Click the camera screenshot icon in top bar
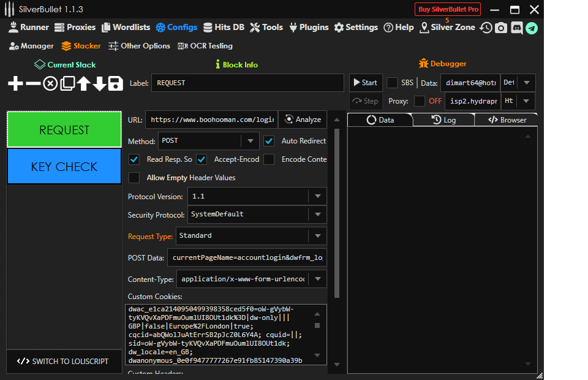Viewport: 588px width, 380px height. pyautogui.click(x=501, y=28)
